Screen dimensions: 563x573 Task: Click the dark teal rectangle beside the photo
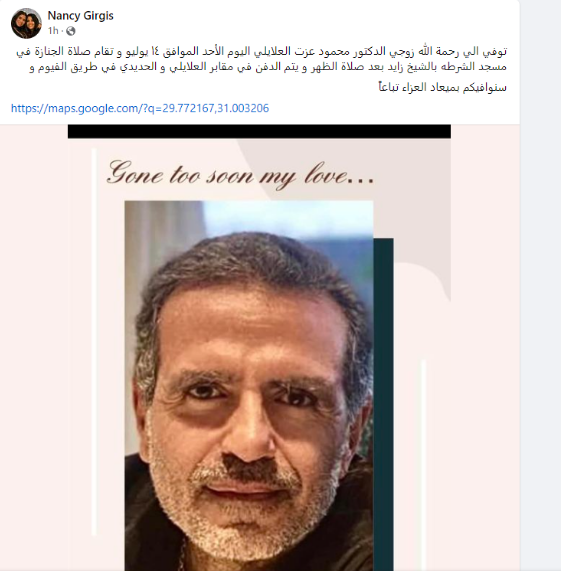pyautogui.click(x=383, y=404)
